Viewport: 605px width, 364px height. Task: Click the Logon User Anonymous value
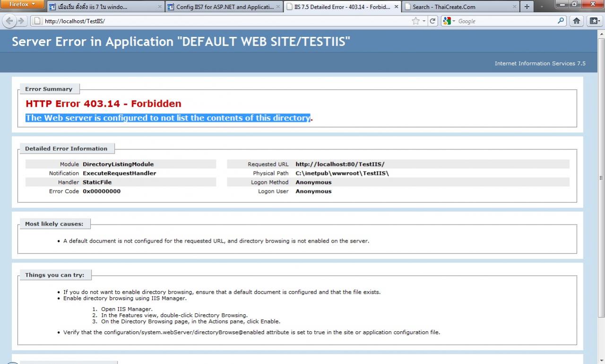[313, 191]
